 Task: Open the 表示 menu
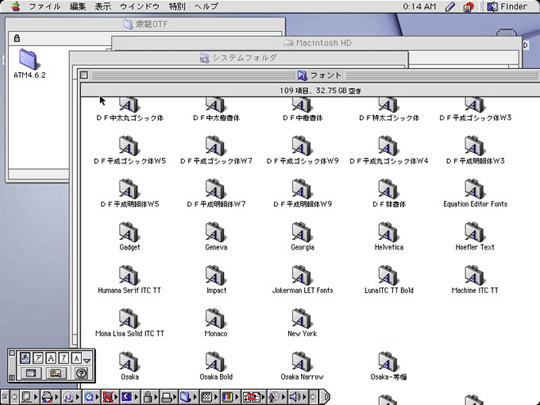[x=103, y=6]
